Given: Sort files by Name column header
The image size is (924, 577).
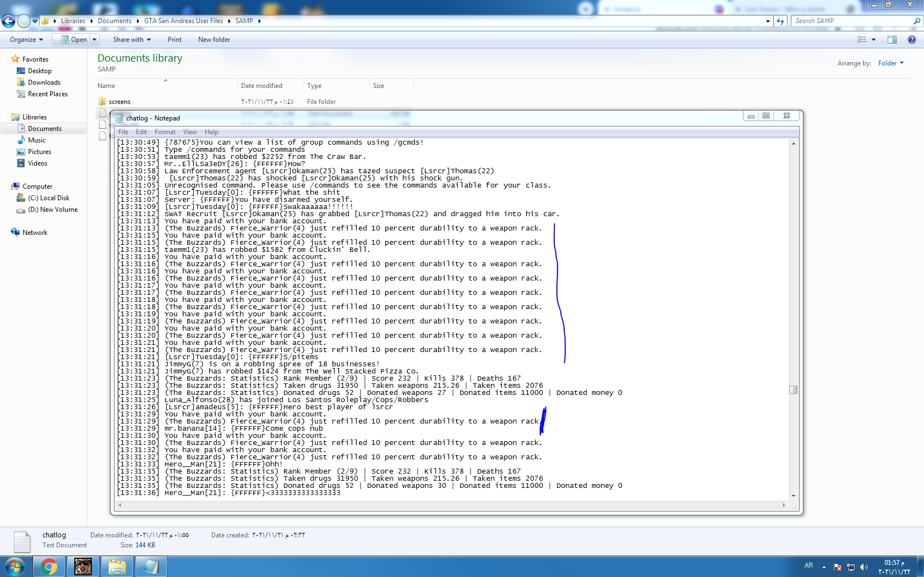Looking at the screenshot, I should pyautogui.click(x=166, y=86).
